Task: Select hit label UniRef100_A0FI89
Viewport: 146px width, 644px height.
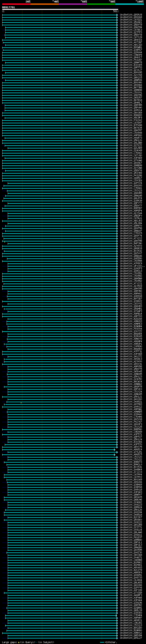Action: [x=131, y=590]
